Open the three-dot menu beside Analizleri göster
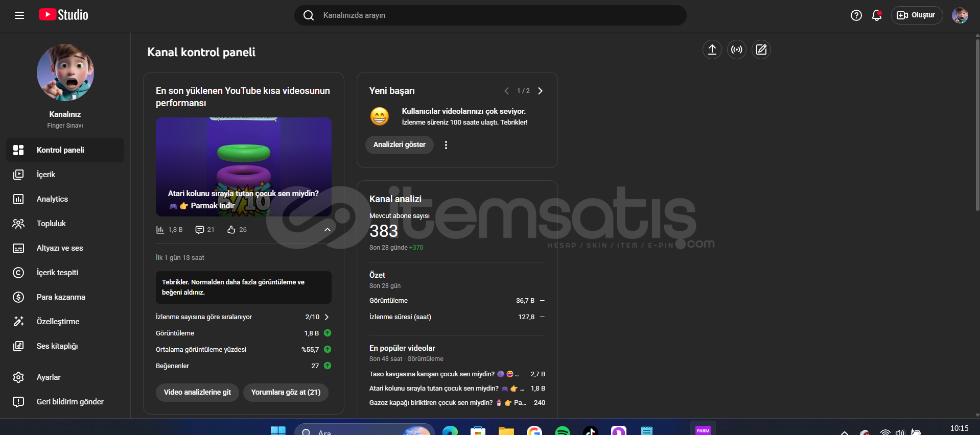 446,145
